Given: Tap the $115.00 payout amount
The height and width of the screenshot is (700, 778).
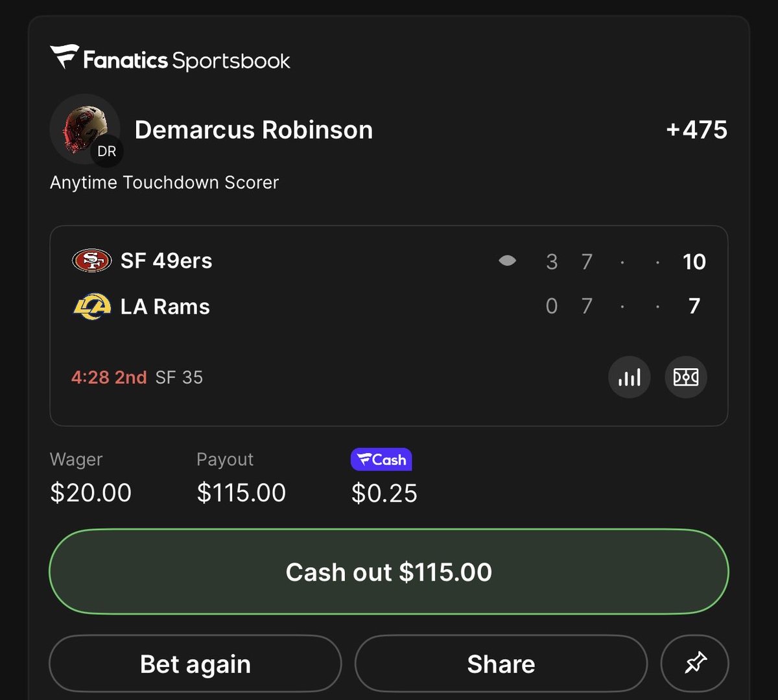Looking at the screenshot, I should [x=241, y=493].
